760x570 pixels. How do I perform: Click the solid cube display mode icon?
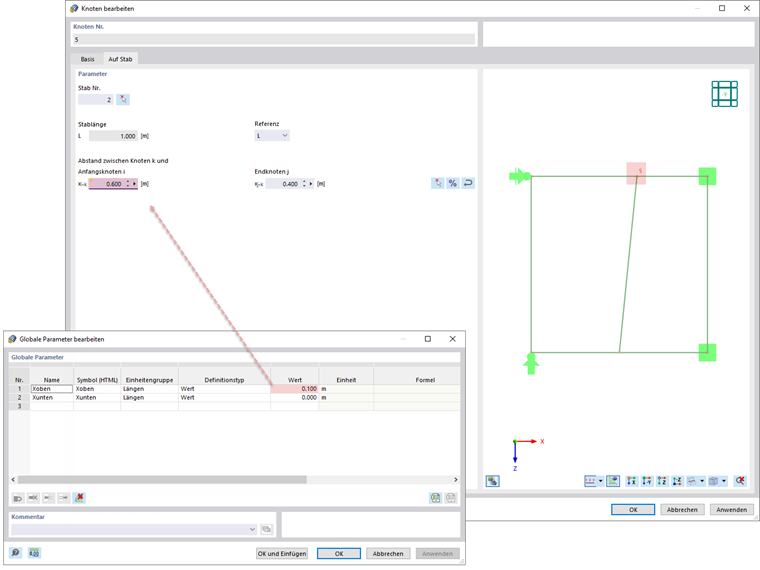(713, 481)
